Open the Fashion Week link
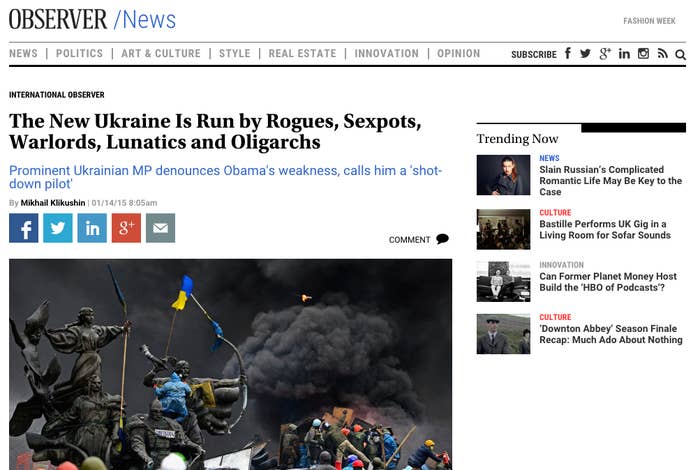Viewport: 700px width, 470px height. pos(650,21)
